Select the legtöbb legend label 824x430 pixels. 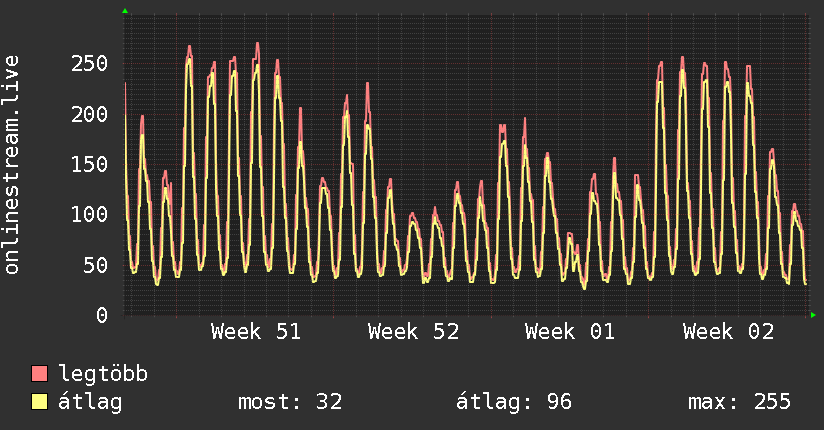click(104, 373)
